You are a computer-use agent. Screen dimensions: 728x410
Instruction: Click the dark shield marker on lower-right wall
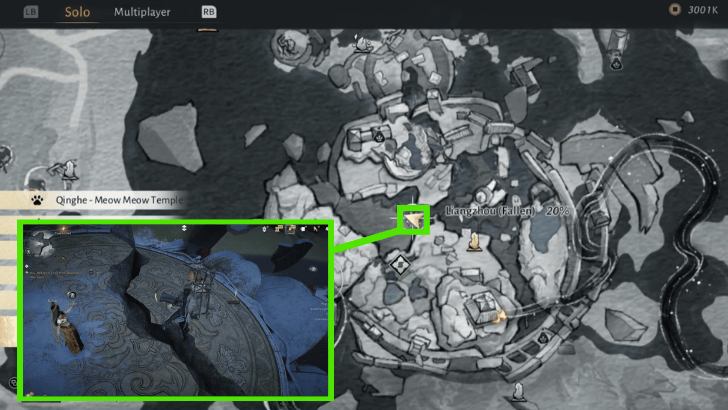click(541, 339)
